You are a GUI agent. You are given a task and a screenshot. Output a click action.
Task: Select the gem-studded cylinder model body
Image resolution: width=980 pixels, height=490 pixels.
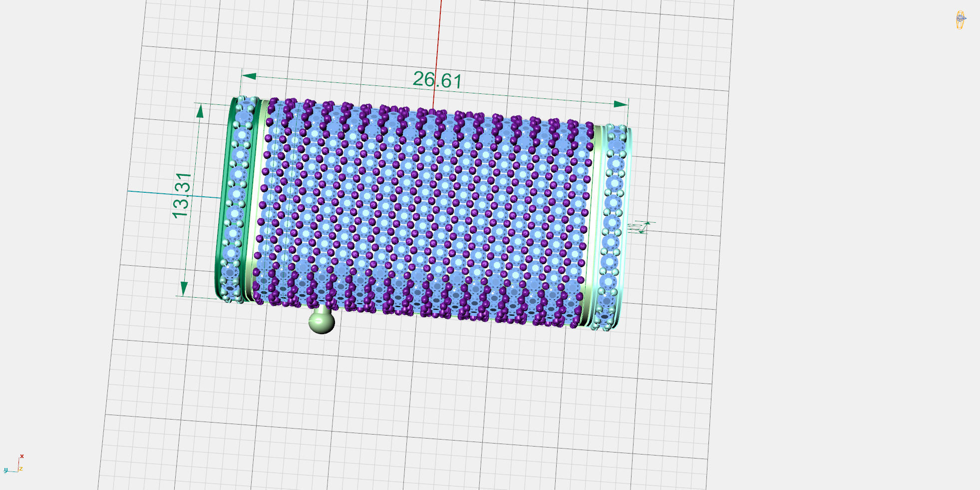[424, 212]
